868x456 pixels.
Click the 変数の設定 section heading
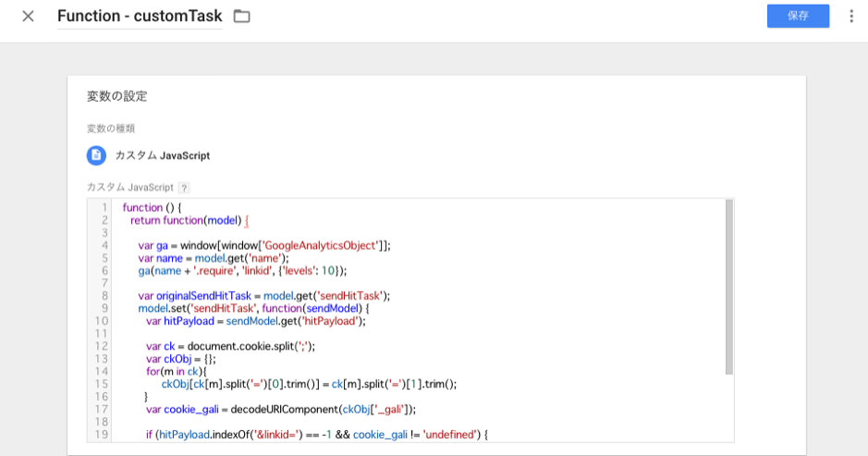pos(117,96)
